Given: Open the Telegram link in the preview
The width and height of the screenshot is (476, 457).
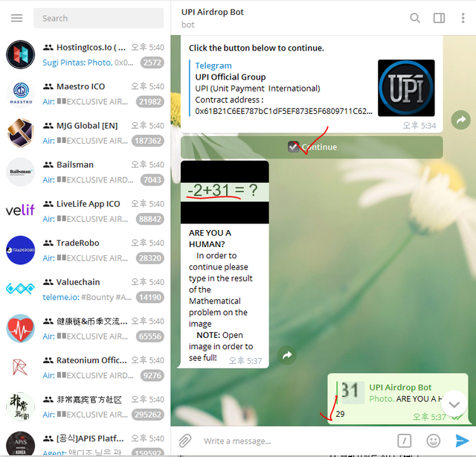Looking at the screenshot, I should tap(213, 65).
